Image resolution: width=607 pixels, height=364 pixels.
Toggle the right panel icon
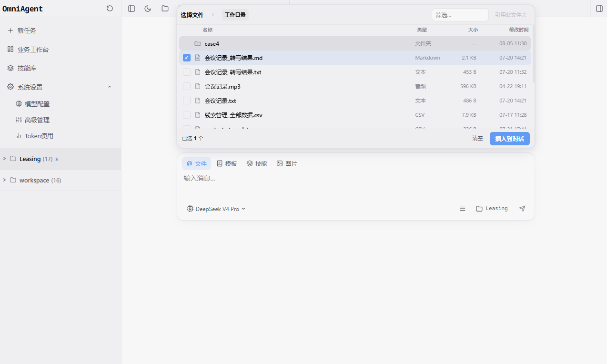tap(599, 9)
